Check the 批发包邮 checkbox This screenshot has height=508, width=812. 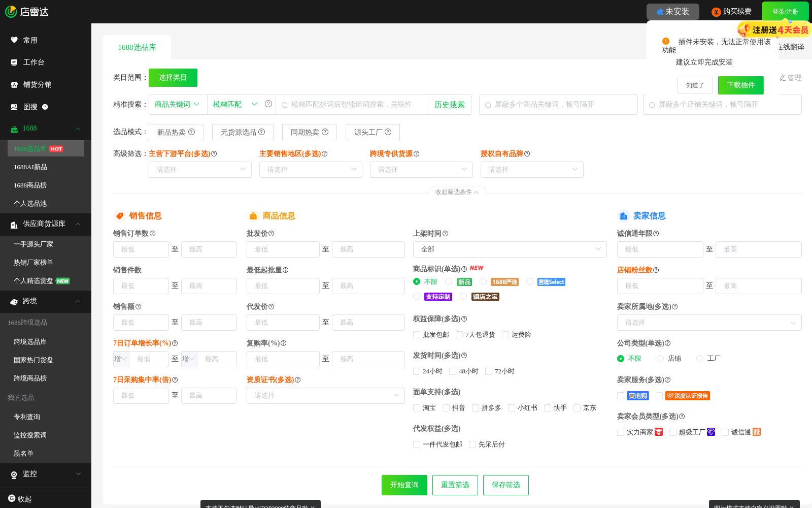coord(417,335)
